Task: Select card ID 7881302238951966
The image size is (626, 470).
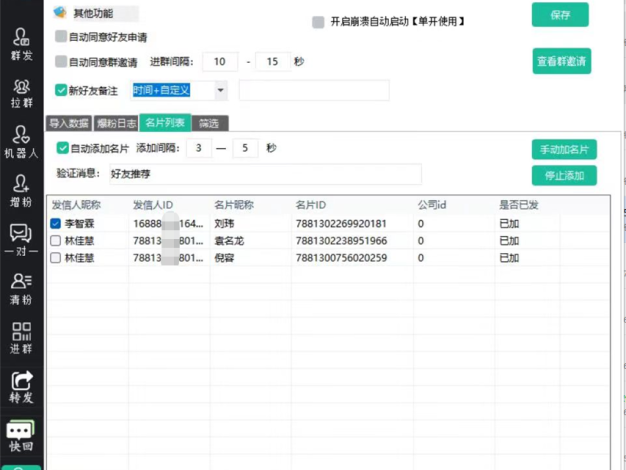Action: click(341, 241)
